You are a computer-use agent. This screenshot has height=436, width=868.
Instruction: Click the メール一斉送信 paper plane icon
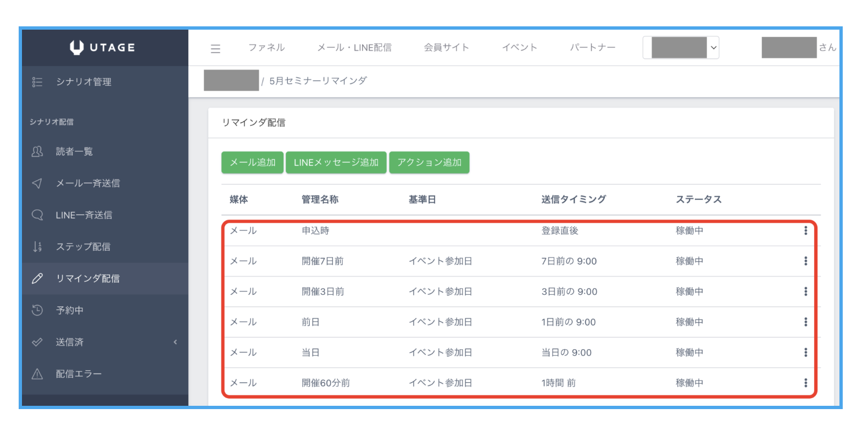37,183
